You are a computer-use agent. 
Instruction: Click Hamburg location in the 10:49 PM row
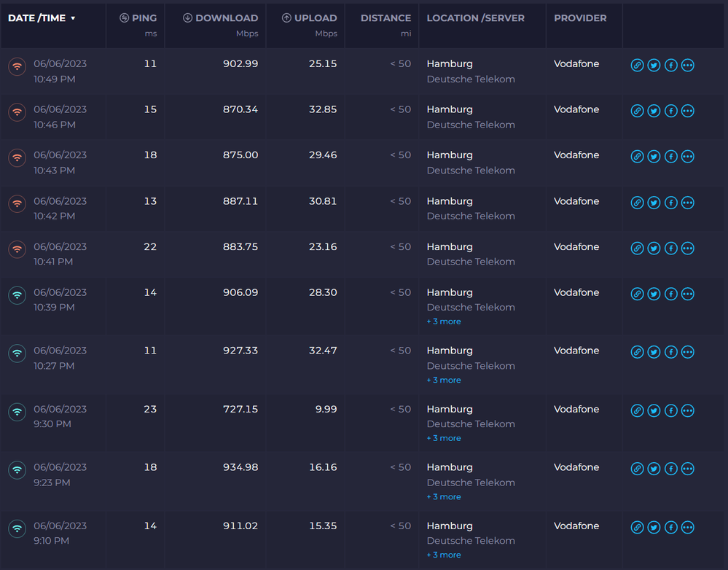coord(450,63)
